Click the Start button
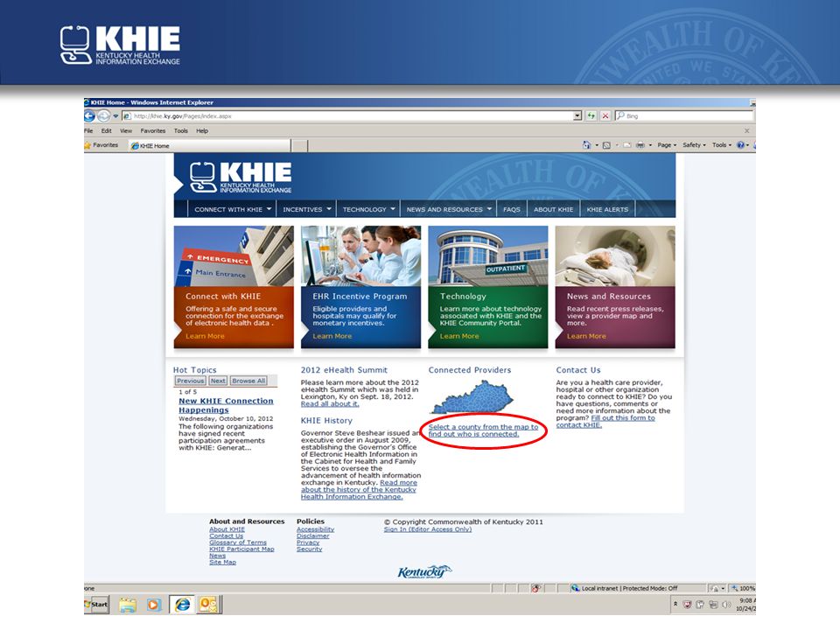 pos(96,605)
